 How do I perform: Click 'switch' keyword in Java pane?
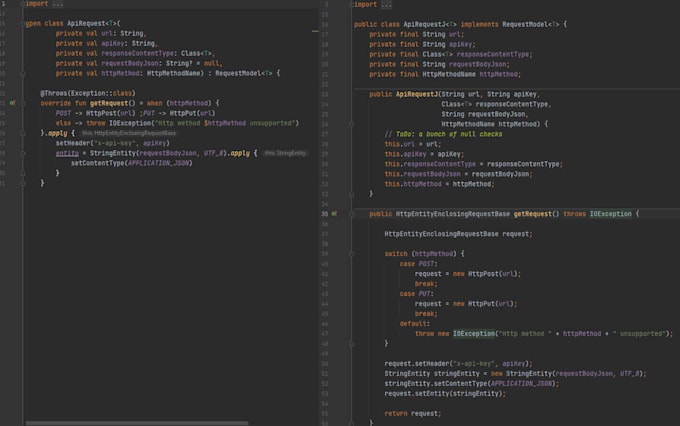[x=396, y=254]
